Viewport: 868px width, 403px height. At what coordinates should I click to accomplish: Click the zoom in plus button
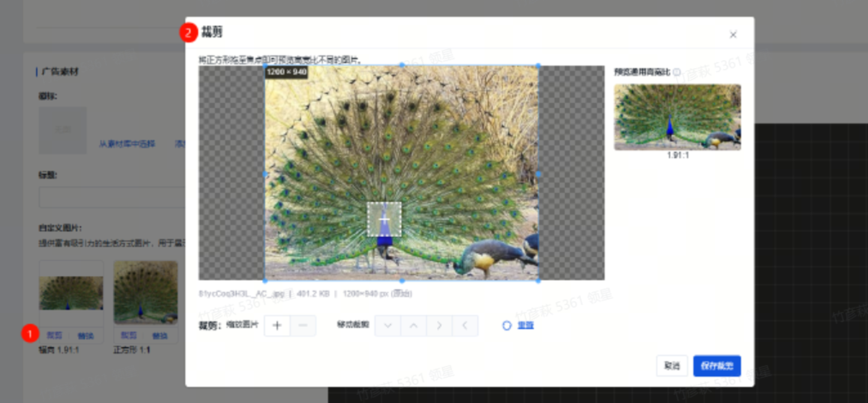277,326
